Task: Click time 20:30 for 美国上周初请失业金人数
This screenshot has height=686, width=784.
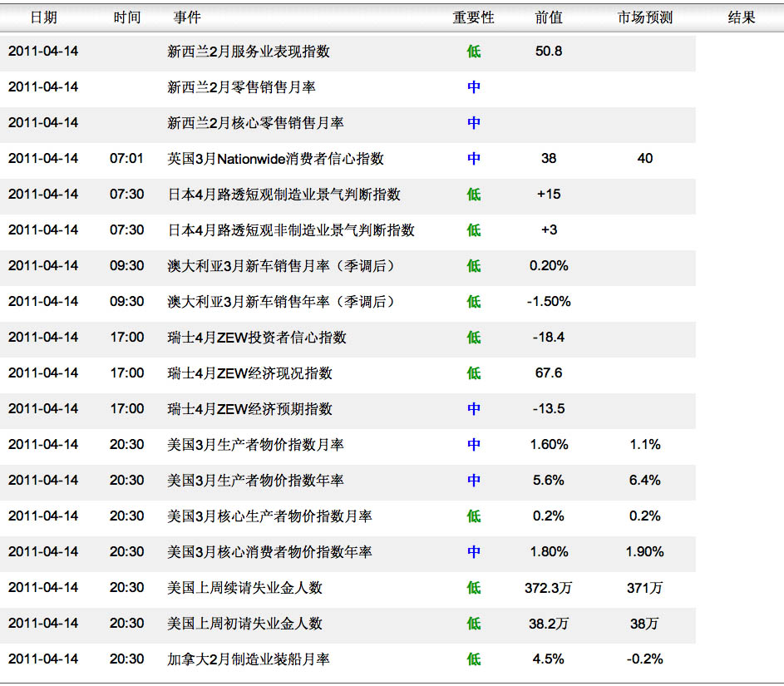Action: [126, 623]
